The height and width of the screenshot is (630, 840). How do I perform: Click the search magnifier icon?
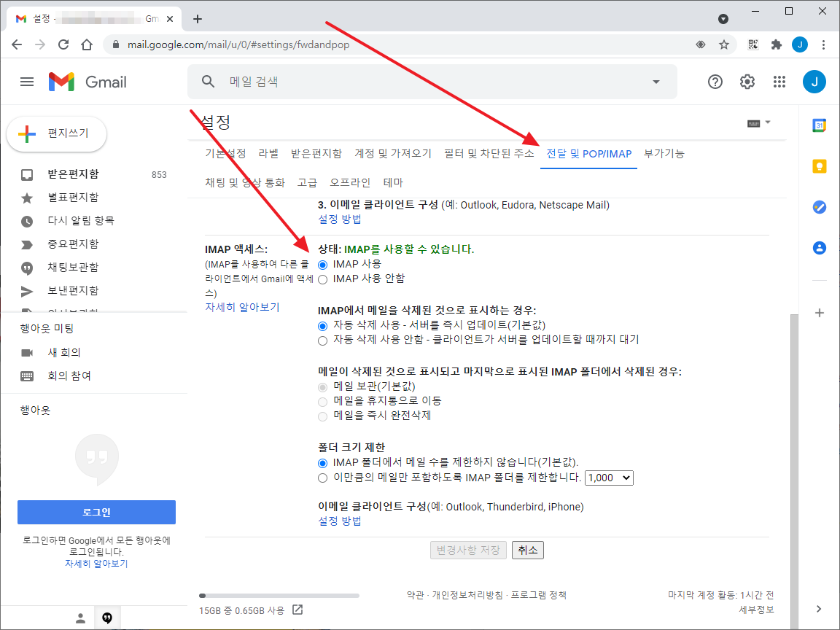click(208, 82)
